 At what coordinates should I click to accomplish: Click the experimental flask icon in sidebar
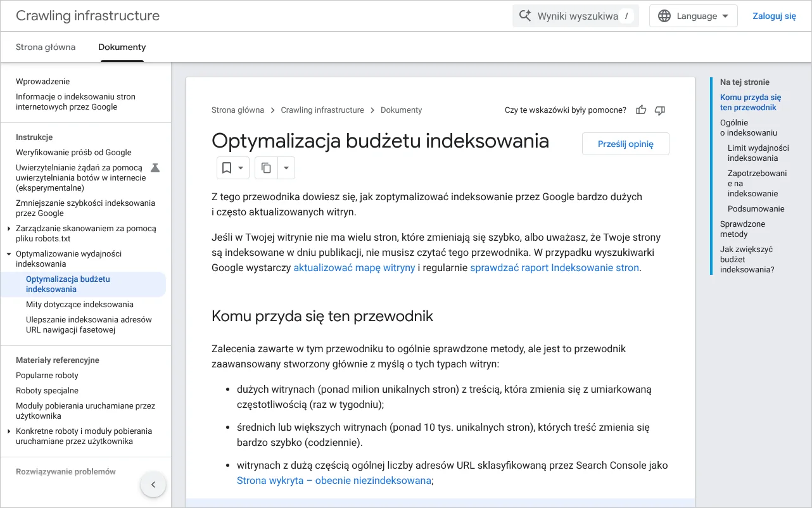tap(155, 168)
